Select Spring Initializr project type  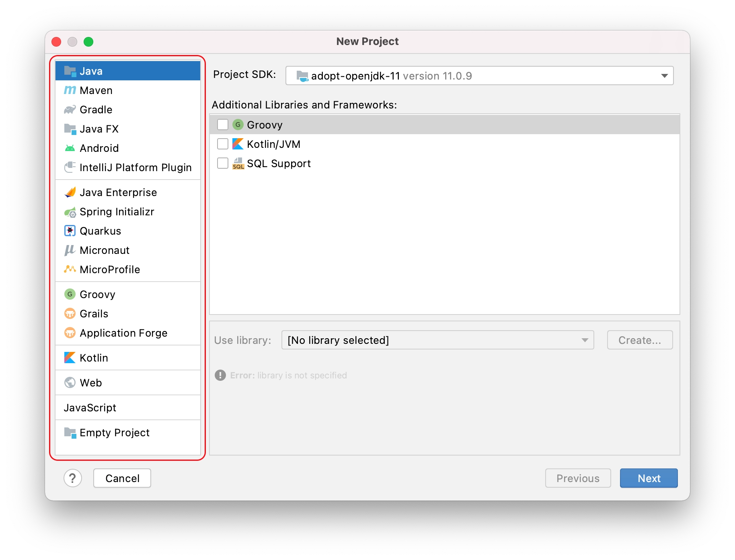128,212
